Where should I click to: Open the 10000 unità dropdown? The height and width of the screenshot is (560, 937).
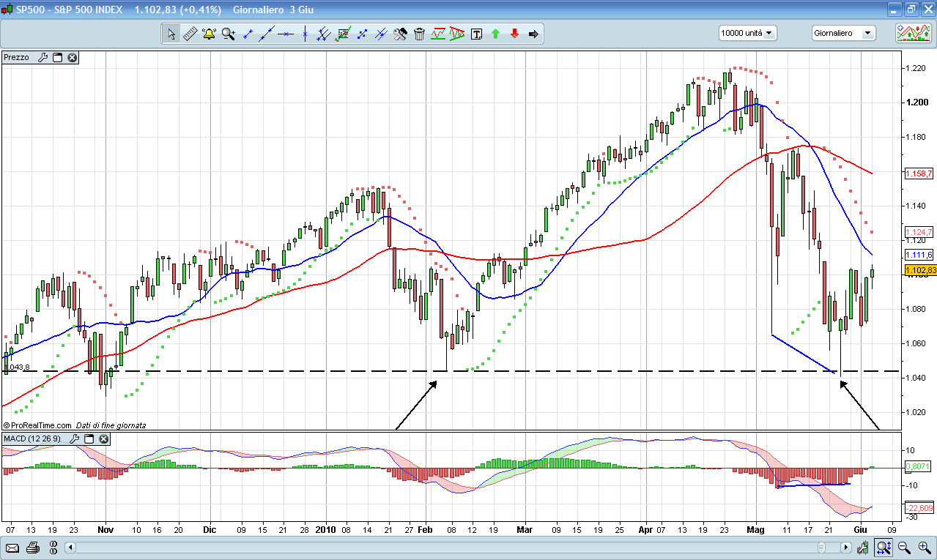point(747,33)
